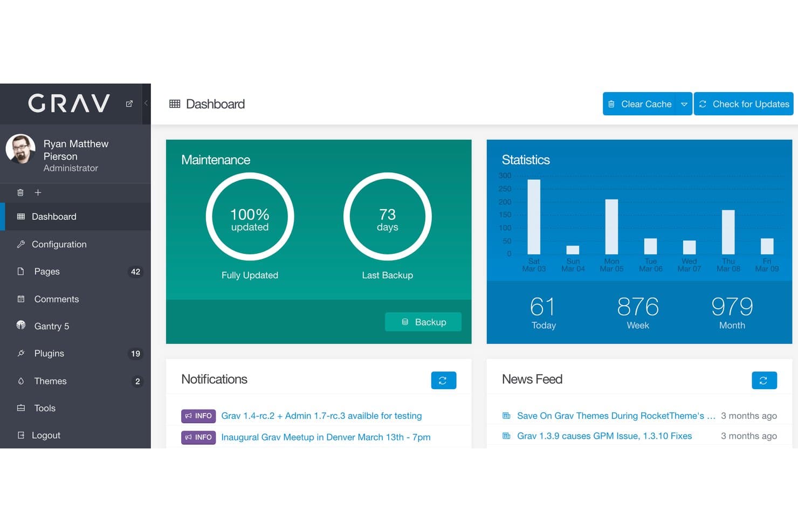The image size is (798, 532).
Task: Click the user name Ryan Matthew Pierson
Action: 76,150
